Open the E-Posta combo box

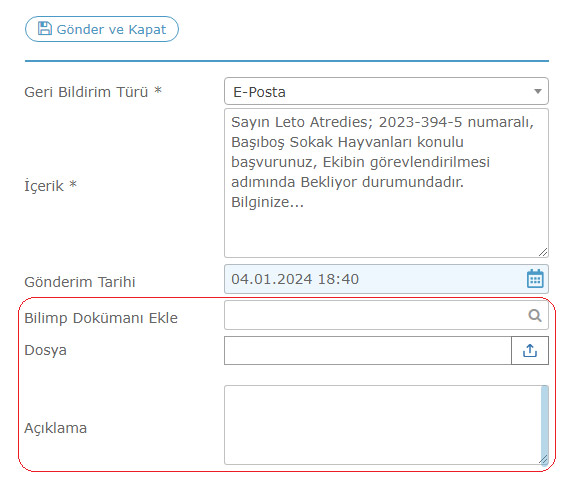[386, 91]
